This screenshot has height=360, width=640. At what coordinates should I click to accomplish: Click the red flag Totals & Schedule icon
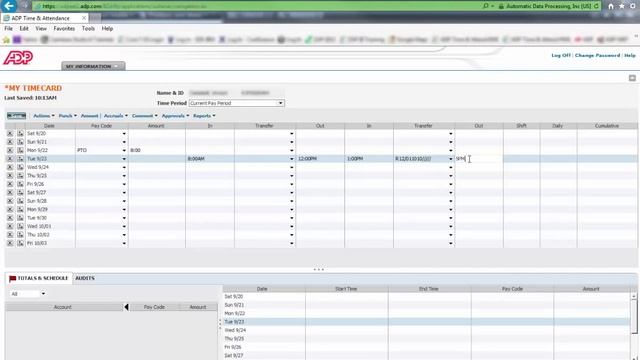[12, 278]
